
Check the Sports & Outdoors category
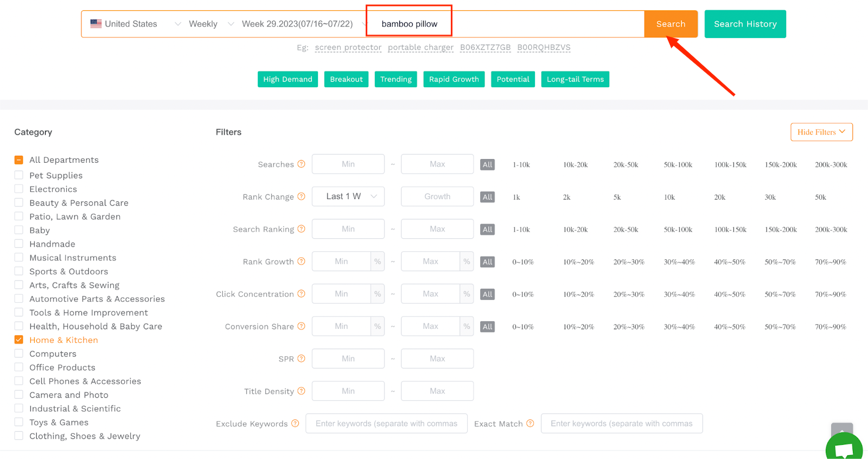tap(19, 271)
